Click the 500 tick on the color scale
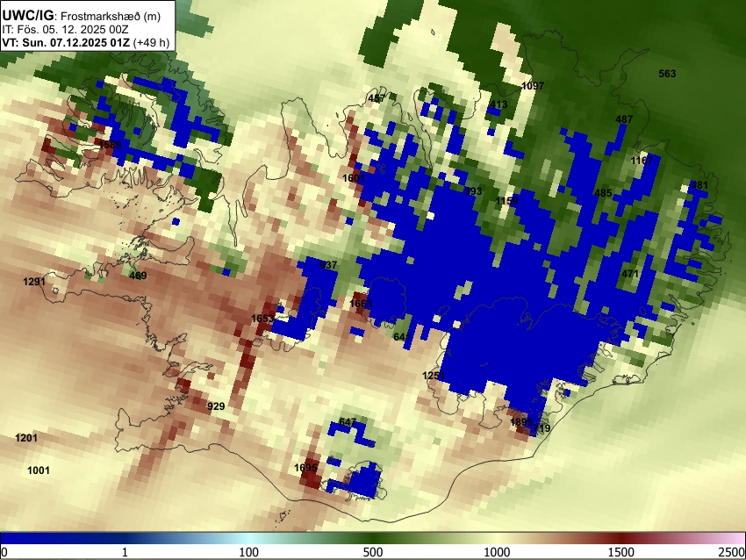The image size is (746, 560). 373,552
